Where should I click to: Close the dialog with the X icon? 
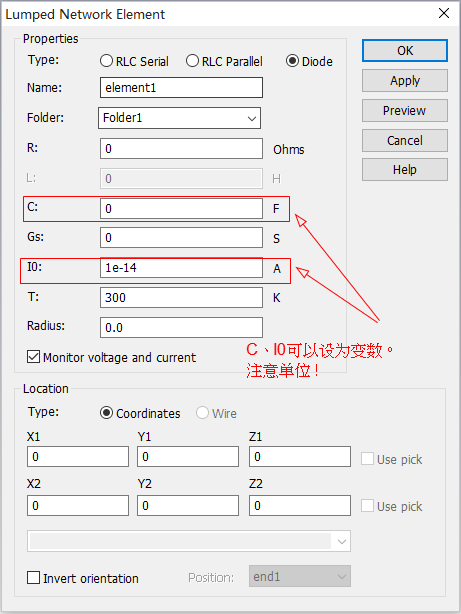(444, 13)
